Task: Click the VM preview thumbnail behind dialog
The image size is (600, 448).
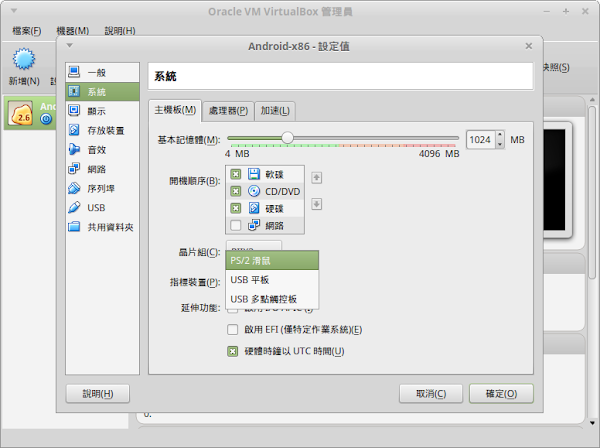Action: tap(554, 180)
